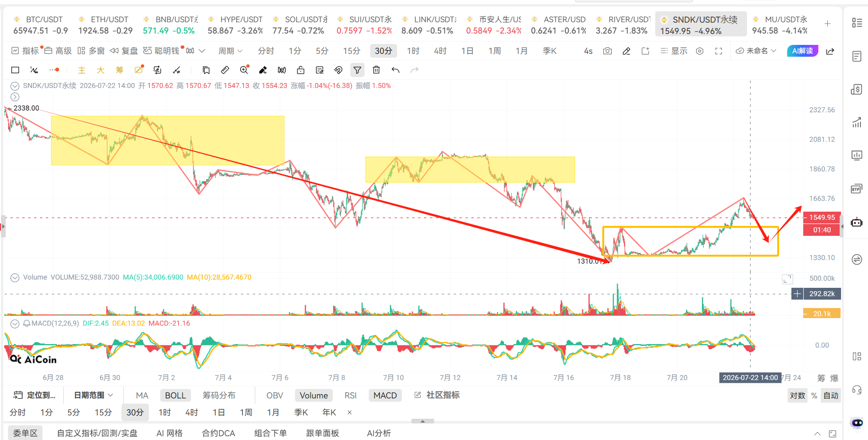The image size is (868, 440).
Task: Add a new symbol tab plus
Action: [x=827, y=24]
